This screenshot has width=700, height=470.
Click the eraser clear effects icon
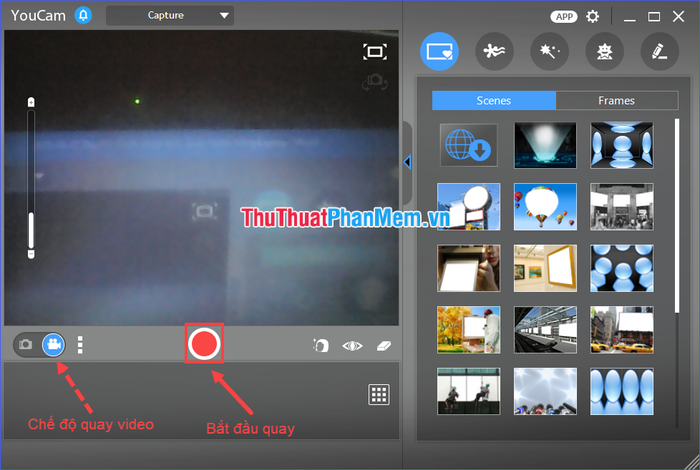[x=384, y=345]
